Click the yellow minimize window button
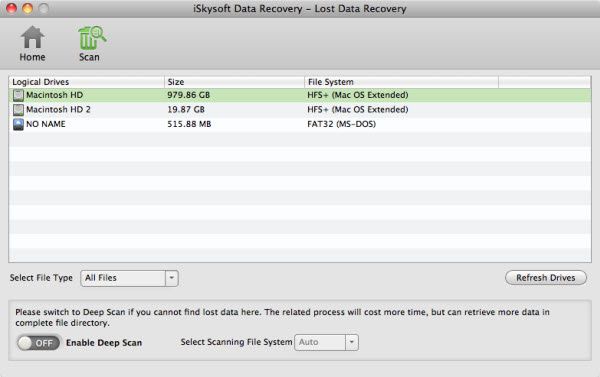600x377 pixels. [x=28, y=8]
